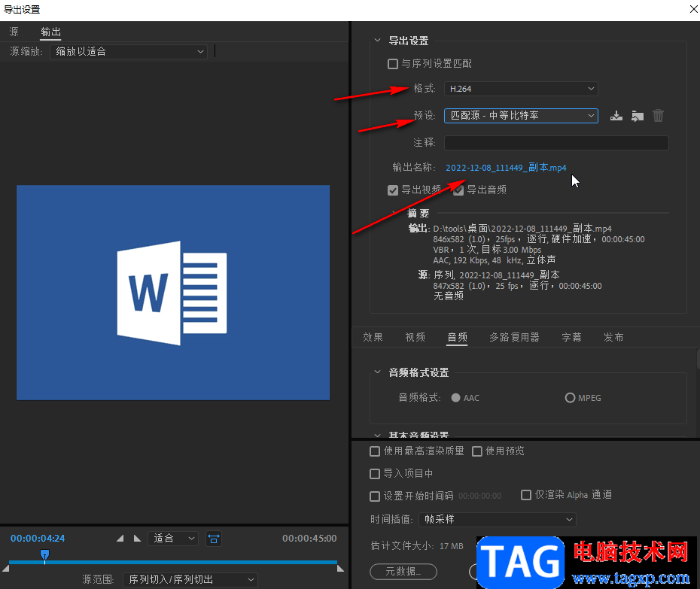Click the set in point triangle icon

pyautogui.click(x=120, y=539)
